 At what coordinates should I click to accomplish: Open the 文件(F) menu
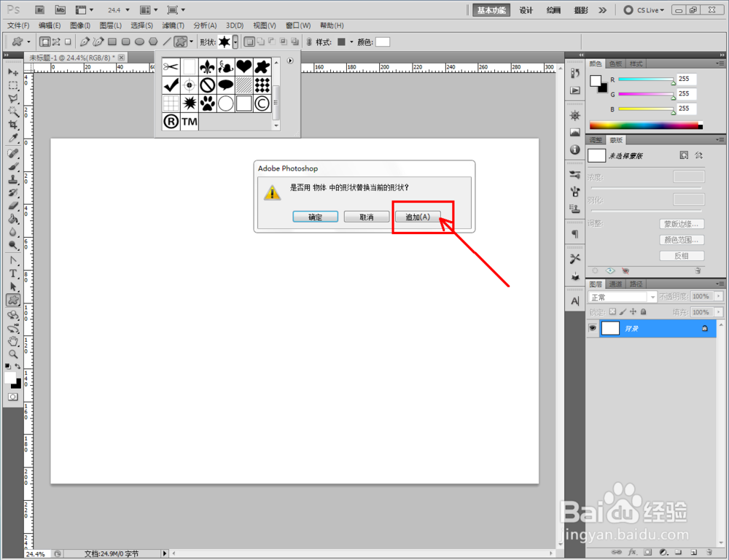point(18,26)
